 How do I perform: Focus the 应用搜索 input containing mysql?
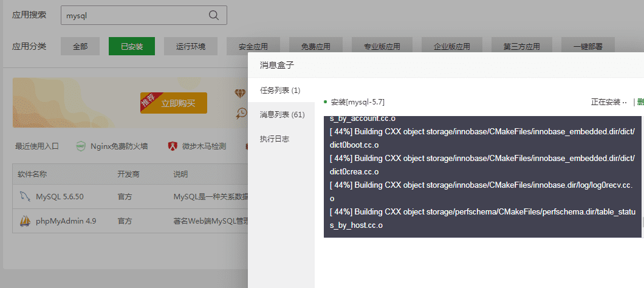point(134,15)
